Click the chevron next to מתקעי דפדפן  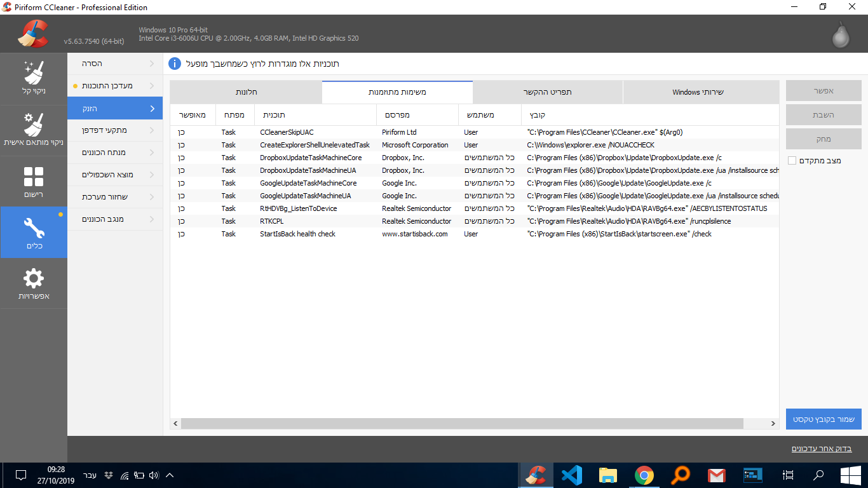click(x=152, y=130)
